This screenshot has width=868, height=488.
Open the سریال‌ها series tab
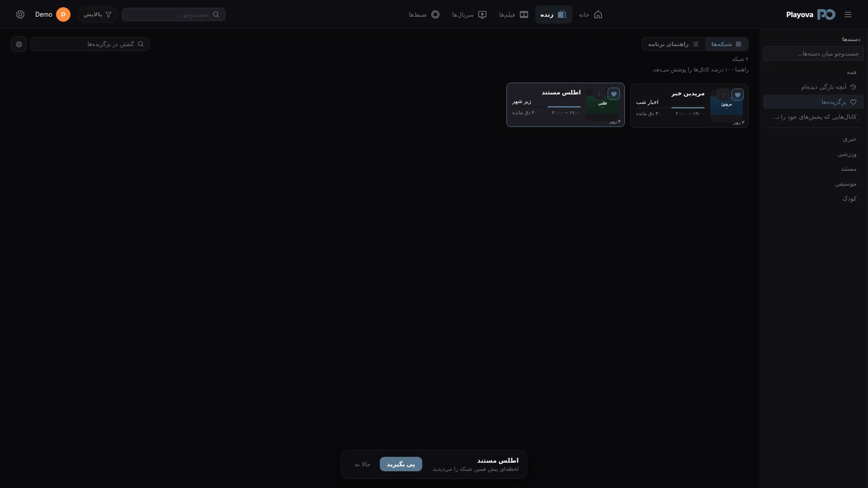[x=469, y=14]
